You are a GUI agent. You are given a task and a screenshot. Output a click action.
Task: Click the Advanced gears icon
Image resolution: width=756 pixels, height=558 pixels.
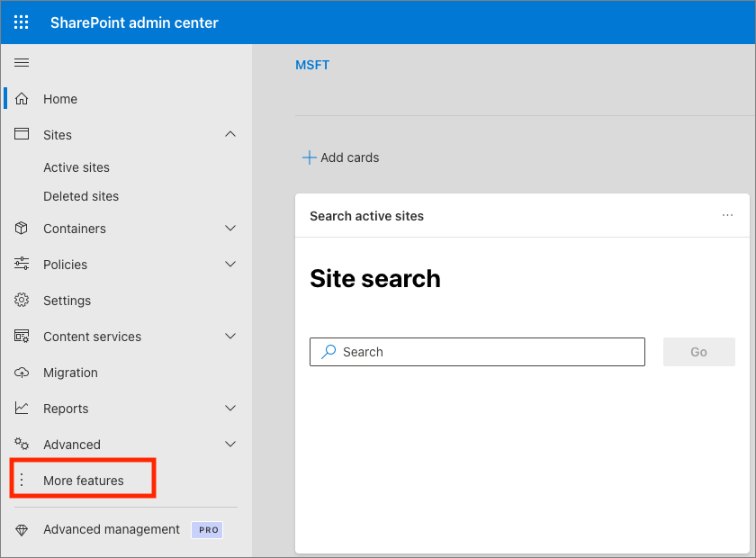22,444
